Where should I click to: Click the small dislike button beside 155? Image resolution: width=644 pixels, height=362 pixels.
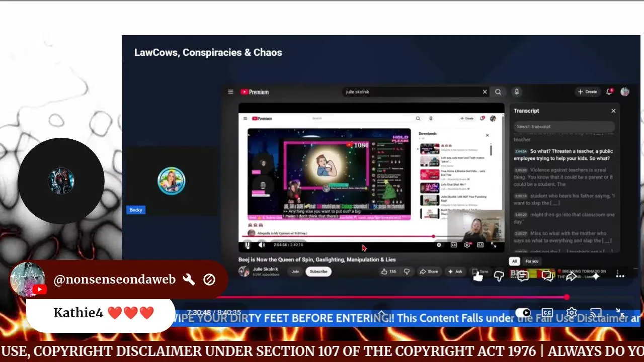[x=407, y=271]
